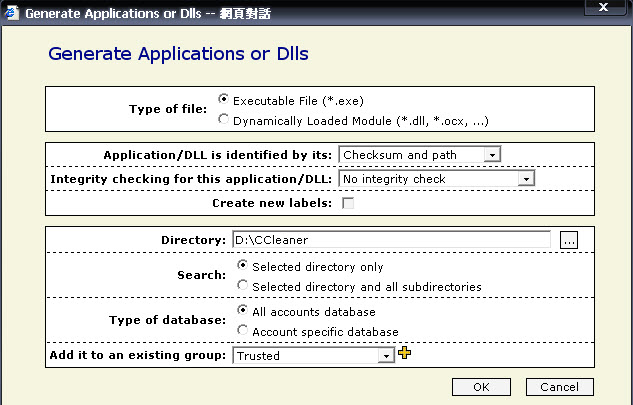Browse for directory with the ellipsis button
This screenshot has width=633, height=405.
[569, 240]
